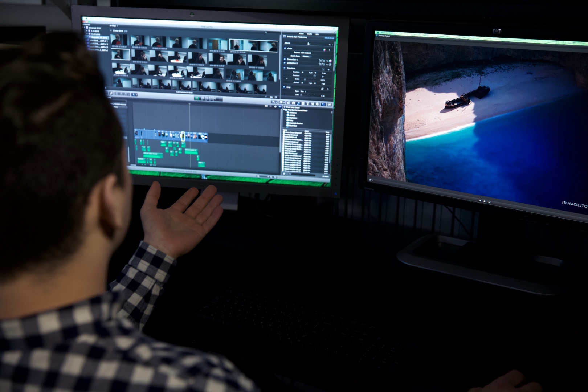Click Play in the right monitor viewer

pos(484,201)
